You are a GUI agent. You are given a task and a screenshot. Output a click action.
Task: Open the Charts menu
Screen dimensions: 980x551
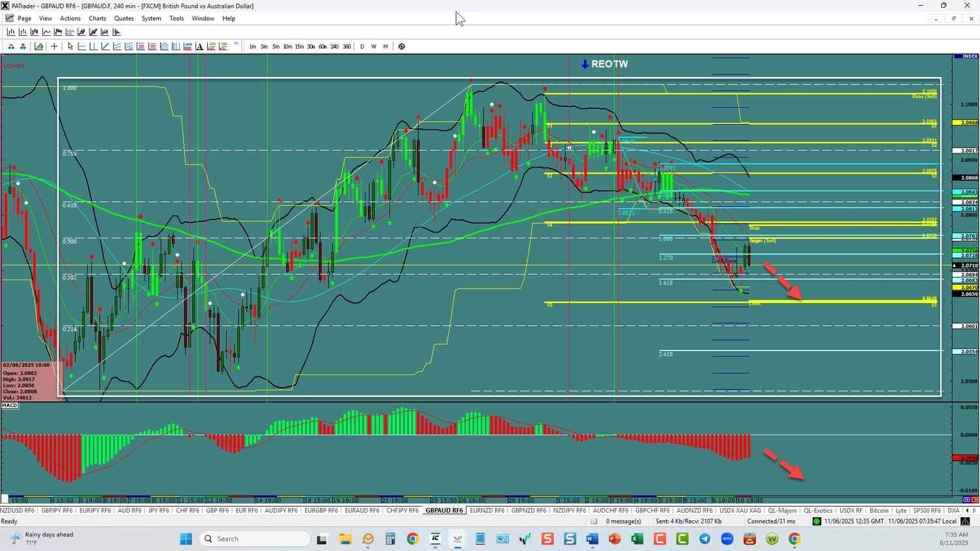pos(97,18)
